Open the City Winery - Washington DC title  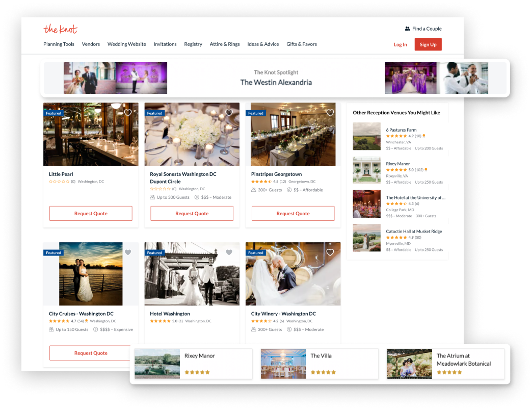tap(284, 314)
